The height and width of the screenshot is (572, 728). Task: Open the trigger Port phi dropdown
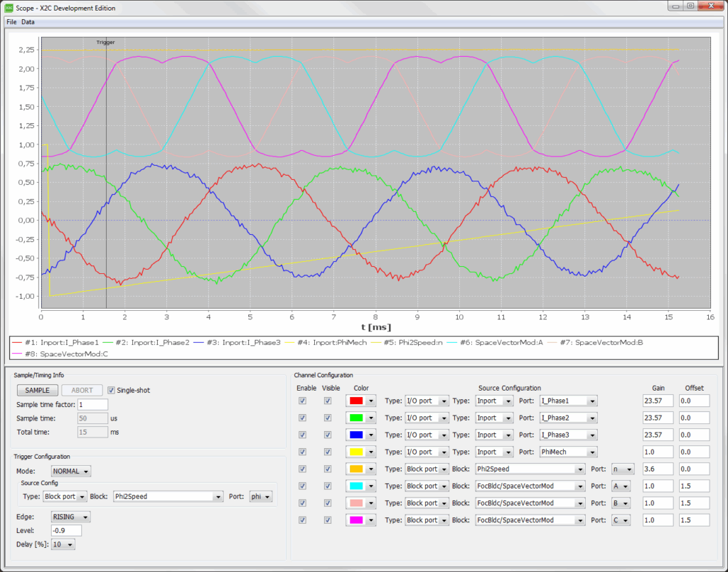point(260,497)
